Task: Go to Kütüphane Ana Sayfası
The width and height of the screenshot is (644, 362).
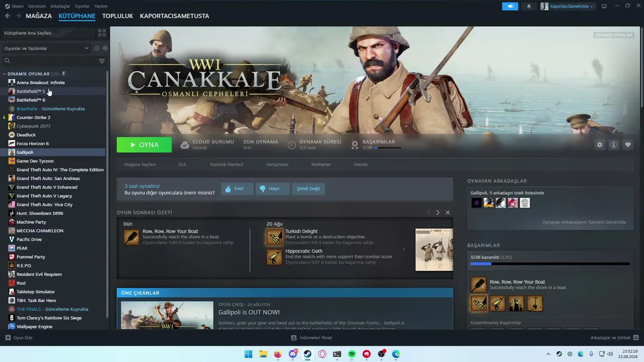Action: click(x=48, y=33)
